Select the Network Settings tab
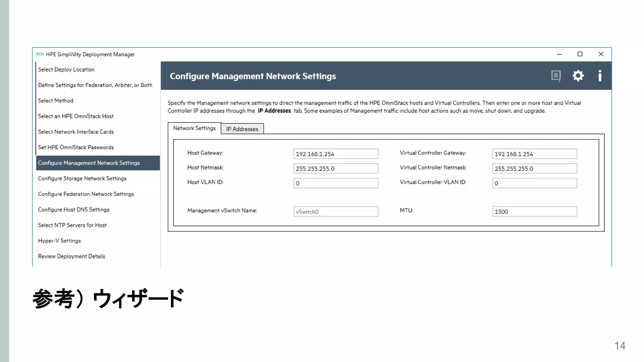The image size is (644, 362). (194, 128)
